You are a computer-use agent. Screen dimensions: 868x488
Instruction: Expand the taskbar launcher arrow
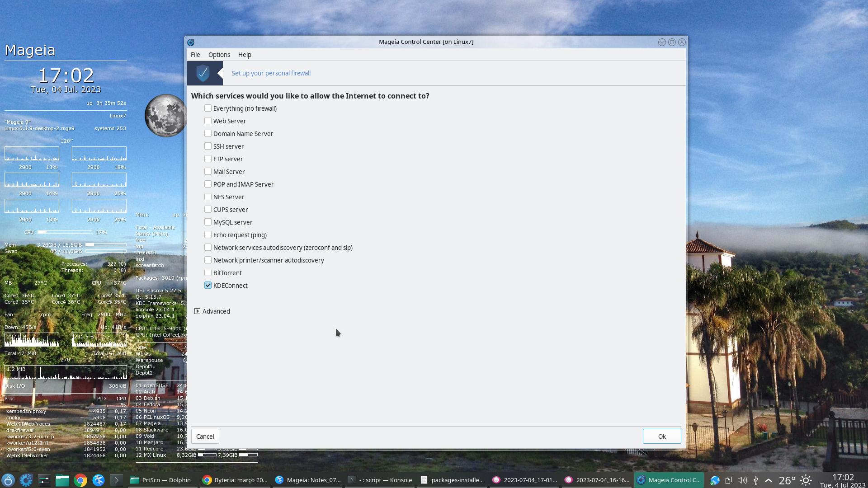point(116,480)
